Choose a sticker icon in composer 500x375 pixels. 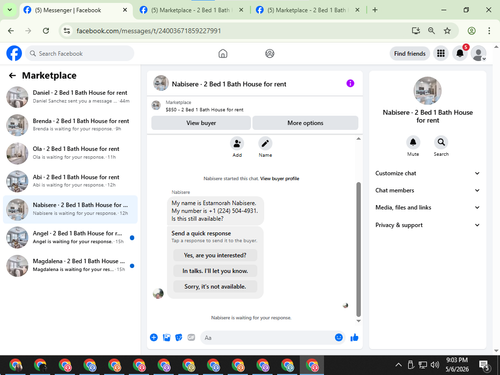179,337
